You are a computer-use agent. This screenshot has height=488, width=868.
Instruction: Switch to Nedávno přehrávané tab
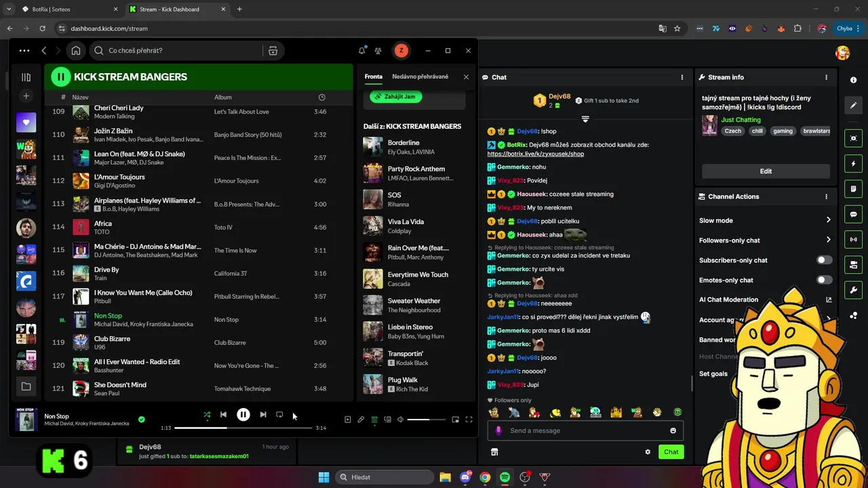pyautogui.click(x=420, y=77)
